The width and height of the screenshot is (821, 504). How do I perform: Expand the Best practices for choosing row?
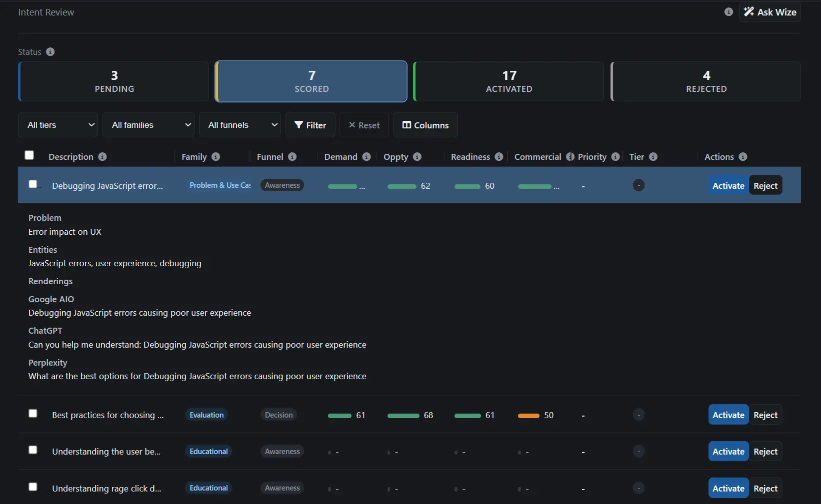pyautogui.click(x=108, y=415)
